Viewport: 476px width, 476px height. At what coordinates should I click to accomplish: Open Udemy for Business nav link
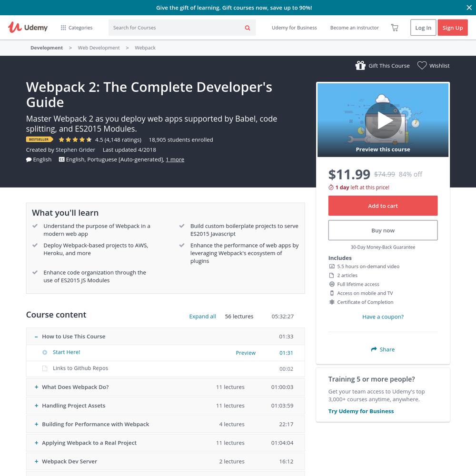294,28
